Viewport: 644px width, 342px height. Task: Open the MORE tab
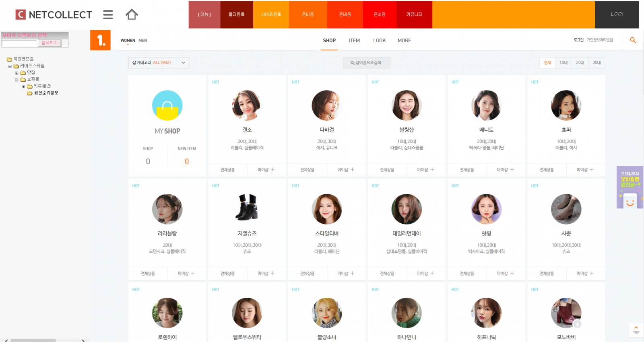(x=404, y=41)
